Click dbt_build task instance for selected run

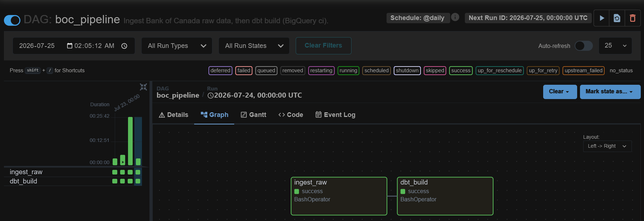(138, 181)
